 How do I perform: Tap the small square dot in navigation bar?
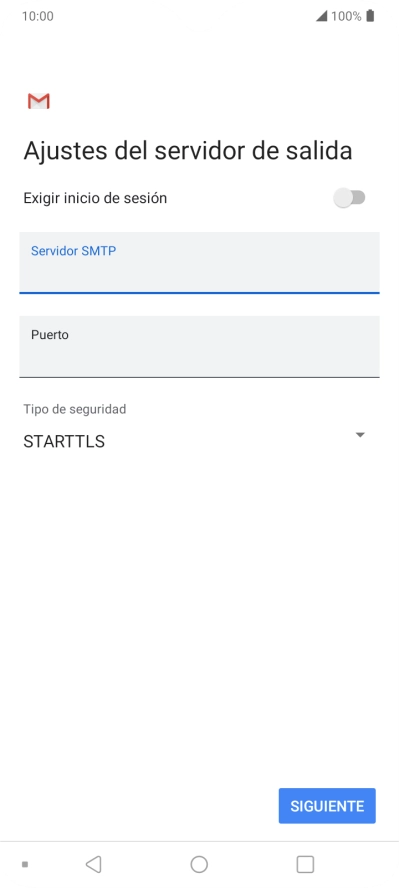[x=25, y=864]
